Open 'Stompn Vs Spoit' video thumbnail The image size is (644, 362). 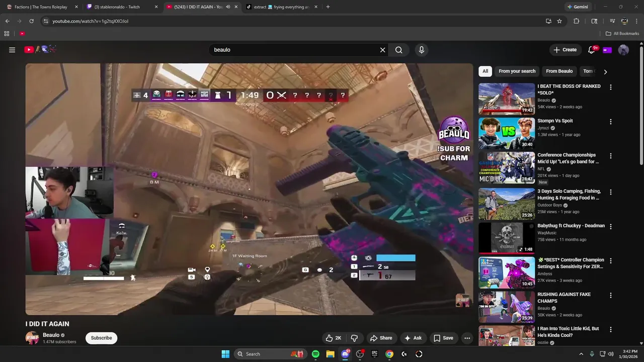[x=507, y=133]
